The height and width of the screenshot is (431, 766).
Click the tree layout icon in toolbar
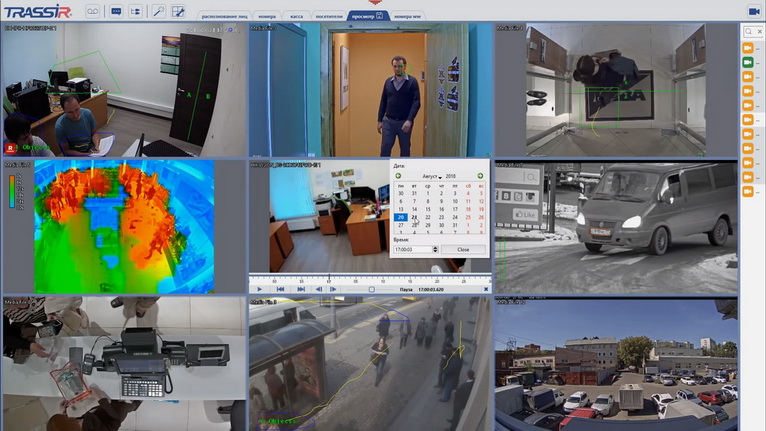point(135,11)
